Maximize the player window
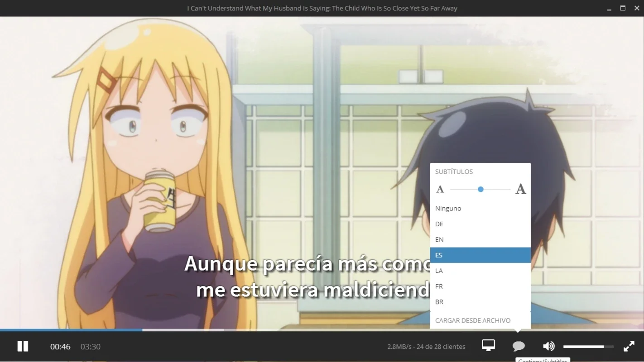The width and height of the screenshot is (644, 362). (x=623, y=8)
